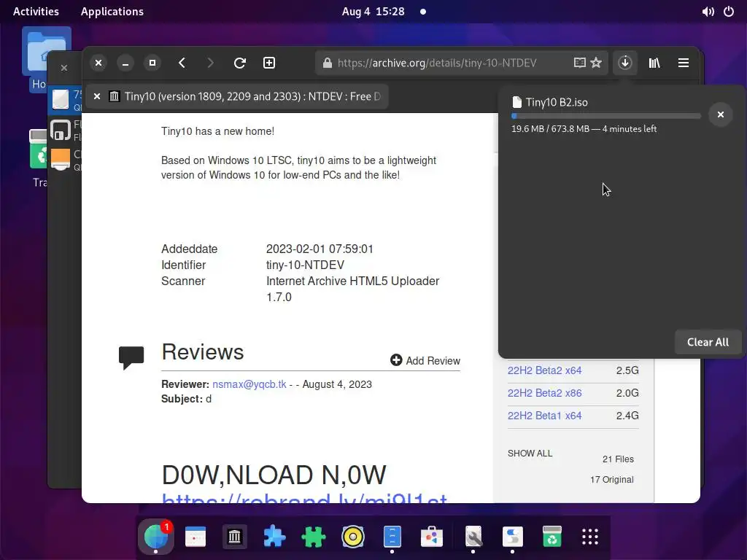
Task: Open the green puzzle piece dock app
Action: (x=314, y=537)
